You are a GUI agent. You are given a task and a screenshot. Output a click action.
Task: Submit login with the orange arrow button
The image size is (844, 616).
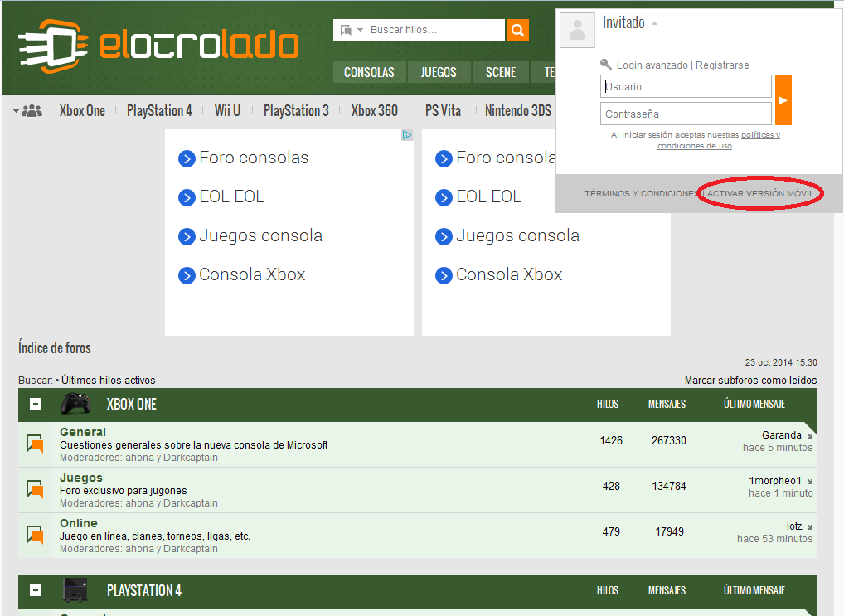coord(783,100)
